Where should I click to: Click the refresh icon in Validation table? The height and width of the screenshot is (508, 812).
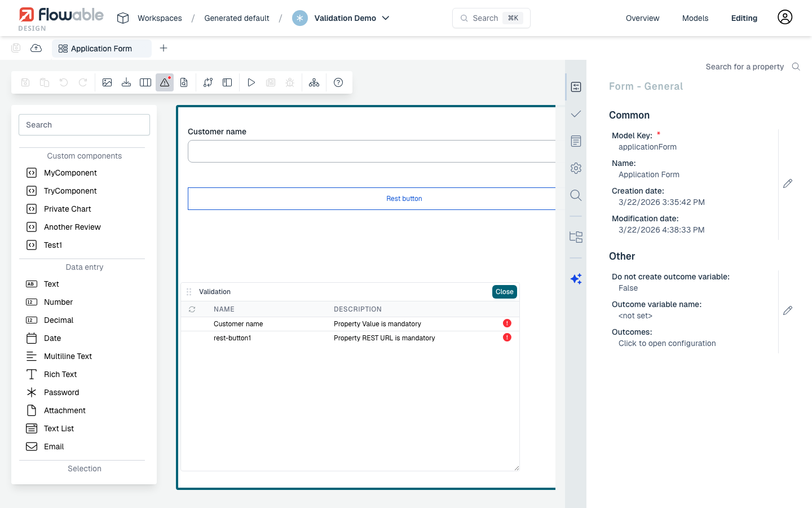click(x=192, y=309)
